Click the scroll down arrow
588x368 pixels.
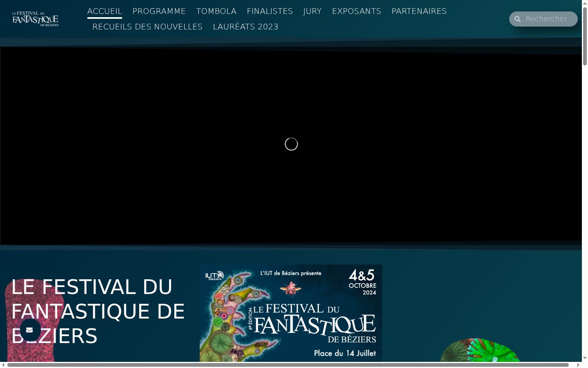(x=585, y=358)
